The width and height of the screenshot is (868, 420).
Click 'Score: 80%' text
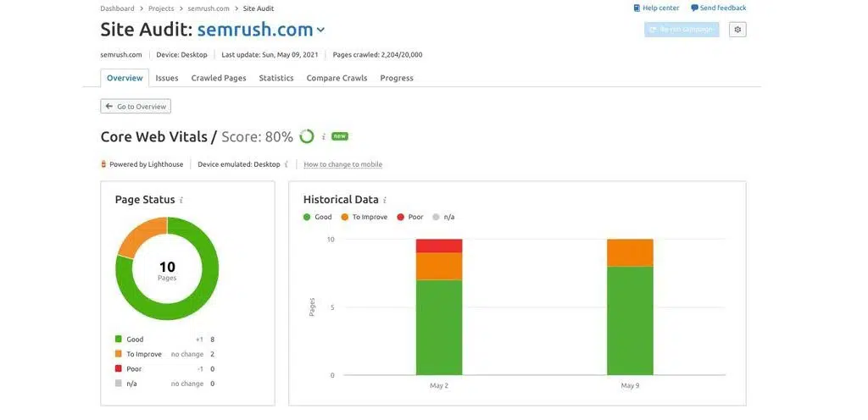click(x=257, y=136)
